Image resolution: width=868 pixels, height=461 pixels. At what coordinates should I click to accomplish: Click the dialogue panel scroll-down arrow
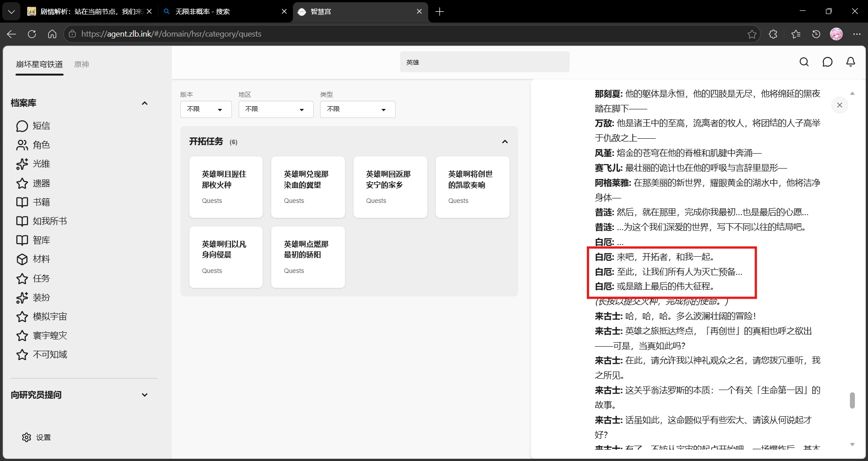pyautogui.click(x=852, y=445)
